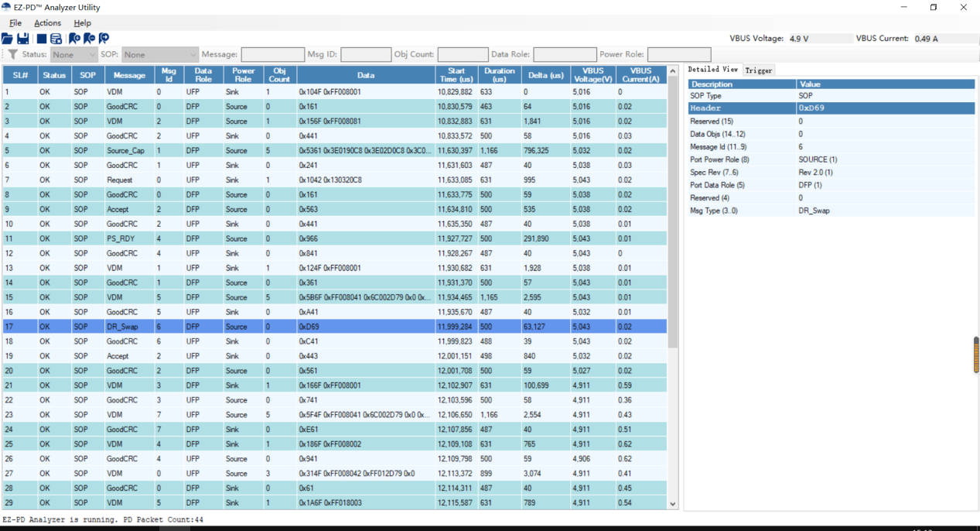The image size is (980, 531).
Task: Click the add bookmark plus icon
Action: (74, 39)
